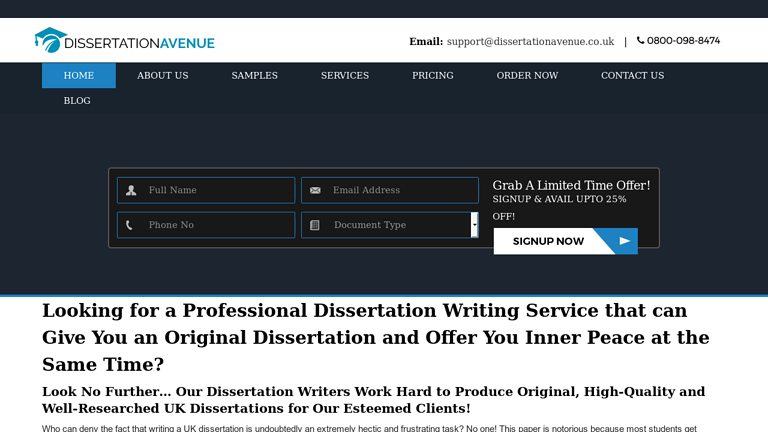Select Services in the navigation bar
This screenshot has width=768, height=432.
[344, 76]
